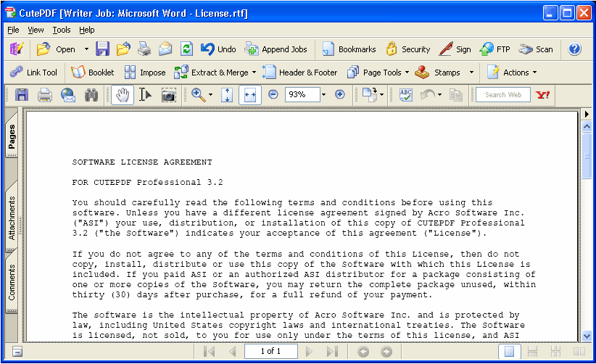Click the zoom in plus button
The height and width of the screenshot is (364, 596).
340,94
